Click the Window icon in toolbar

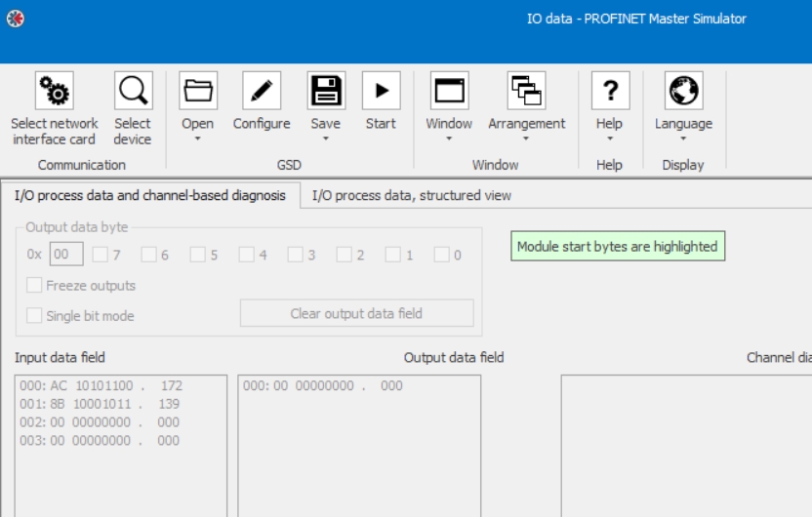click(449, 91)
